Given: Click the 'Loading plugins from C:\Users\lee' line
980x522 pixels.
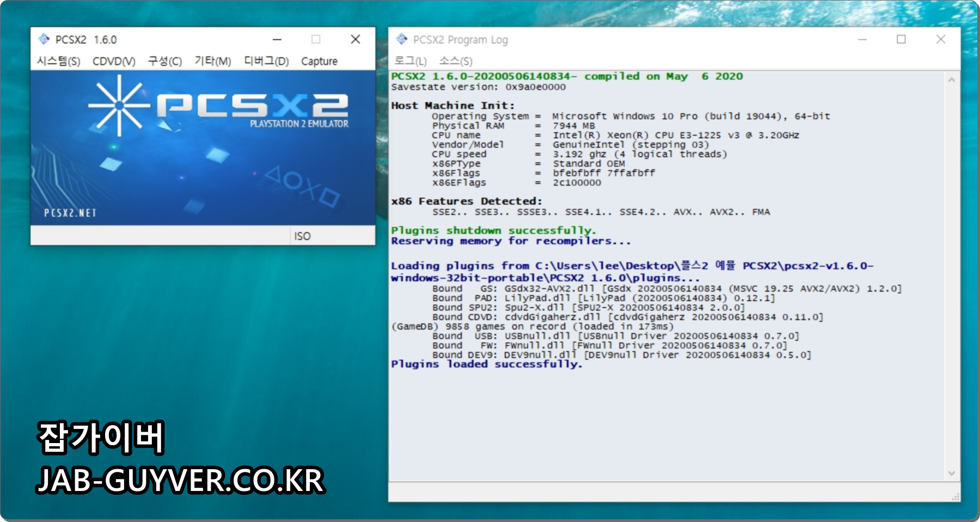Looking at the screenshot, I should 632,272.
